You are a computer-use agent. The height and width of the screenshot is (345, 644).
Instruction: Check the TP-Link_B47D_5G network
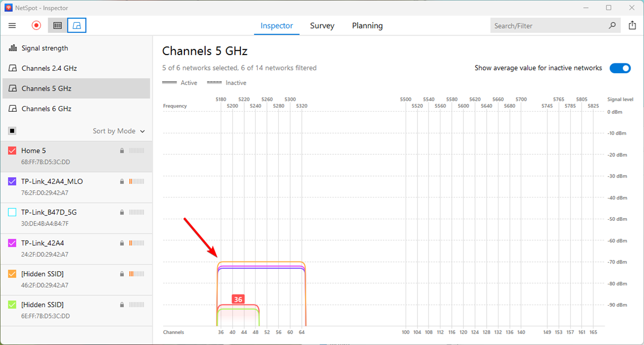11,212
